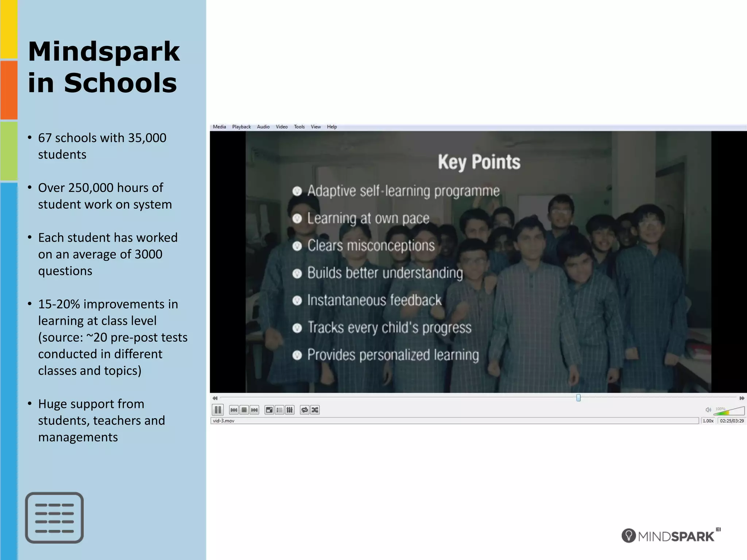Open the Playback menu

click(x=241, y=127)
